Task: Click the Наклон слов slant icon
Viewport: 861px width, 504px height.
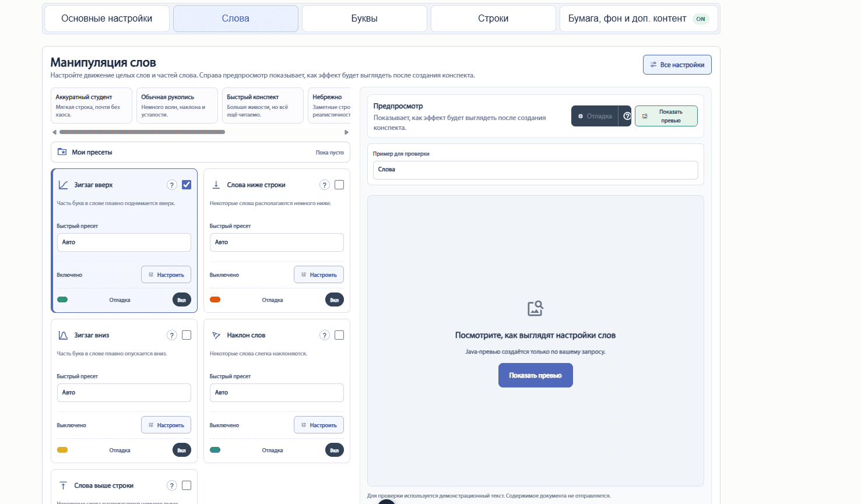Action: click(x=216, y=335)
